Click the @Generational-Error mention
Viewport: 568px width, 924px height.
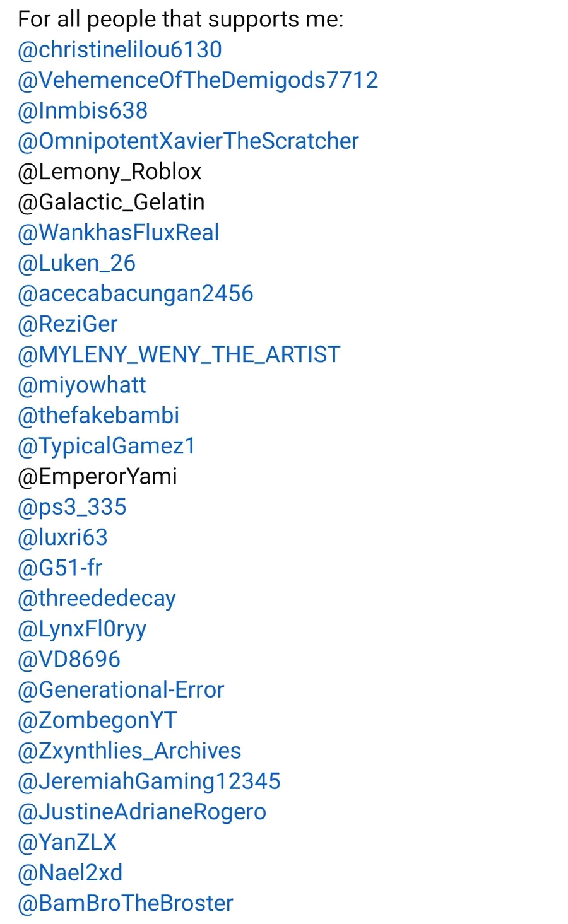121,690
